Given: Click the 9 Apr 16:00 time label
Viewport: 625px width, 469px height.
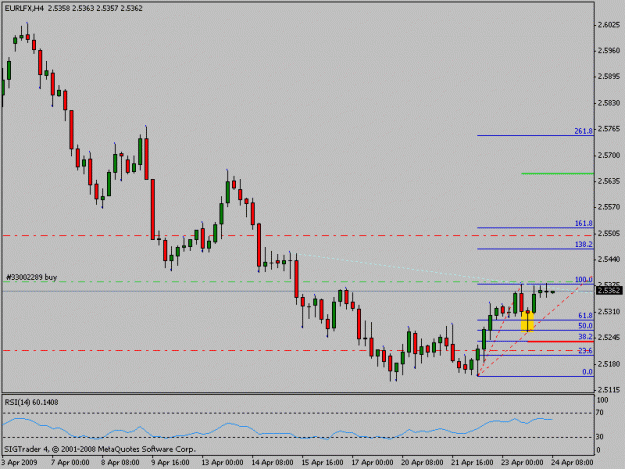Looking at the screenshot, I should (x=170, y=462).
